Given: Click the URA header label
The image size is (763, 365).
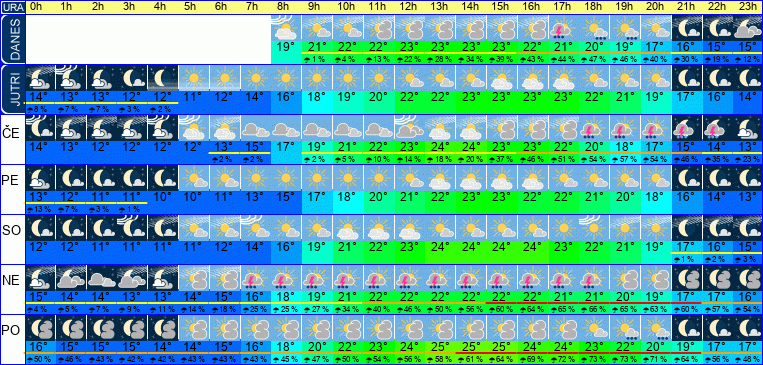Looking at the screenshot, I should 12,7.
